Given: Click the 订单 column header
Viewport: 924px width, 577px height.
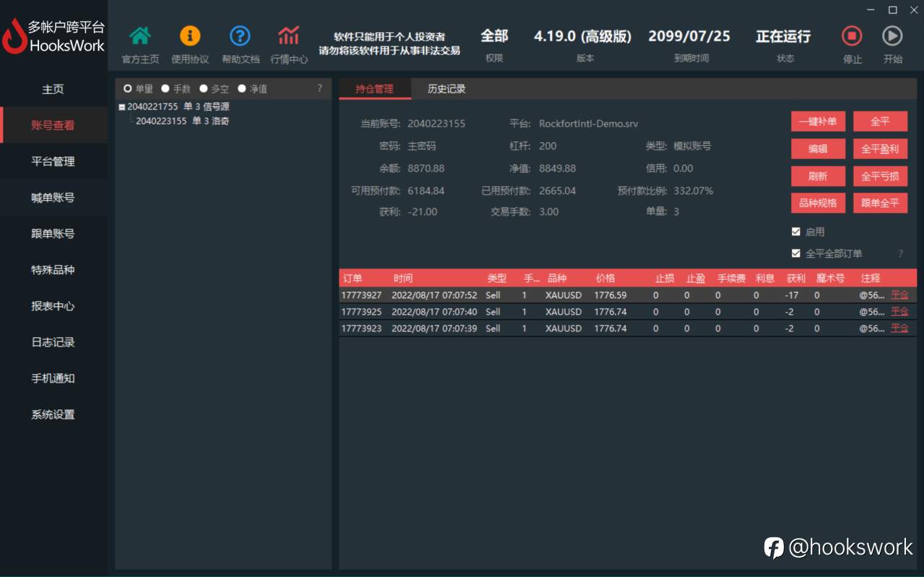Looking at the screenshot, I should tap(352, 278).
